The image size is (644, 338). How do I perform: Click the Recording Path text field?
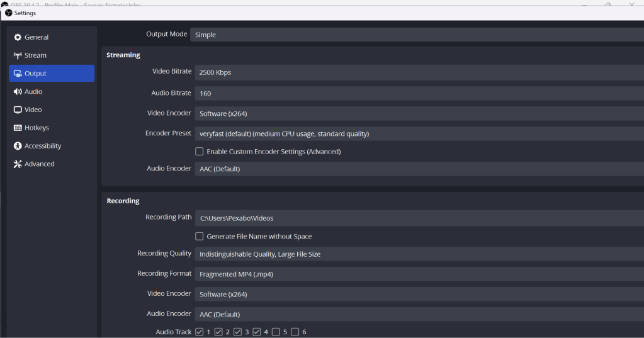(x=419, y=218)
